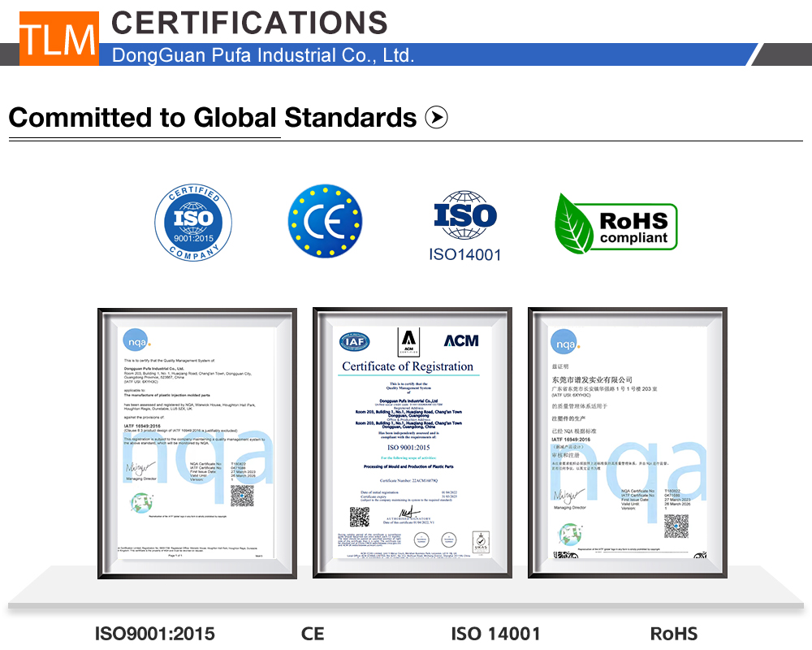Click the globe emblem on the Chinese certificate
Viewport: 812px width, 650px height.
[x=570, y=534]
